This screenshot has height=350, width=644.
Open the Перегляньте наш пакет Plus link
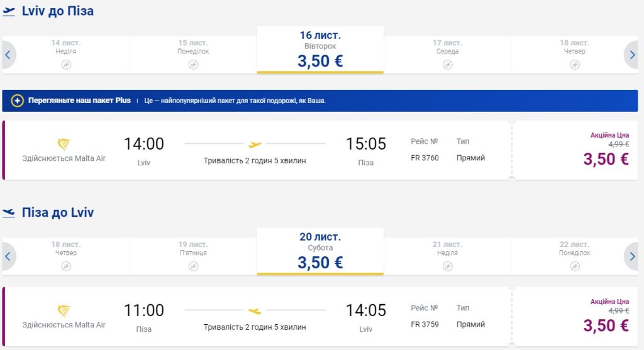click(79, 101)
